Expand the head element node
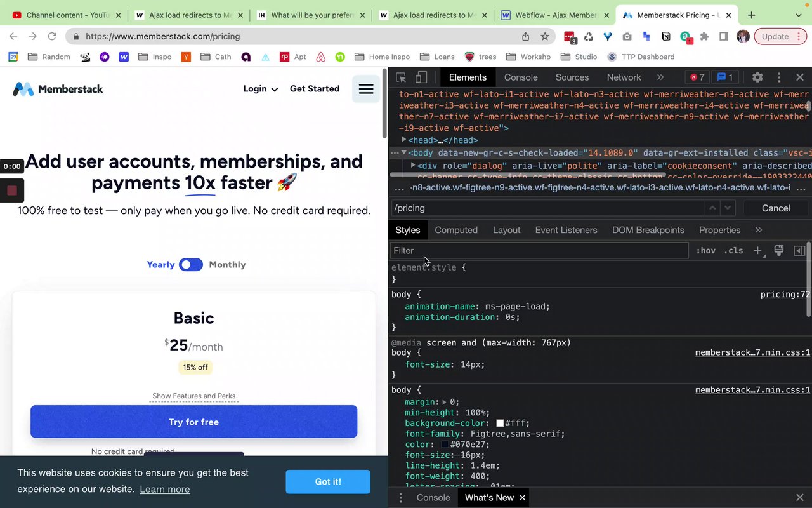This screenshot has height=508, width=812. point(403,140)
